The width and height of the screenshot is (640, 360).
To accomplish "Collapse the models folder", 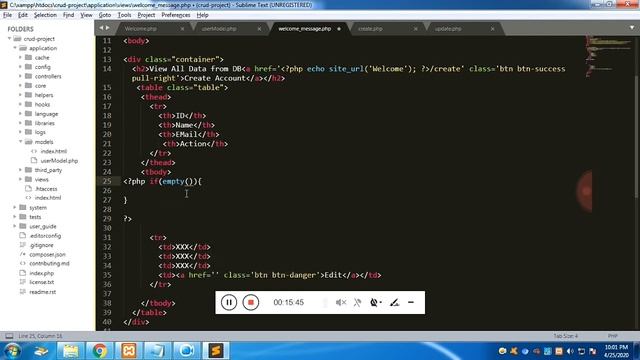I will [20, 142].
